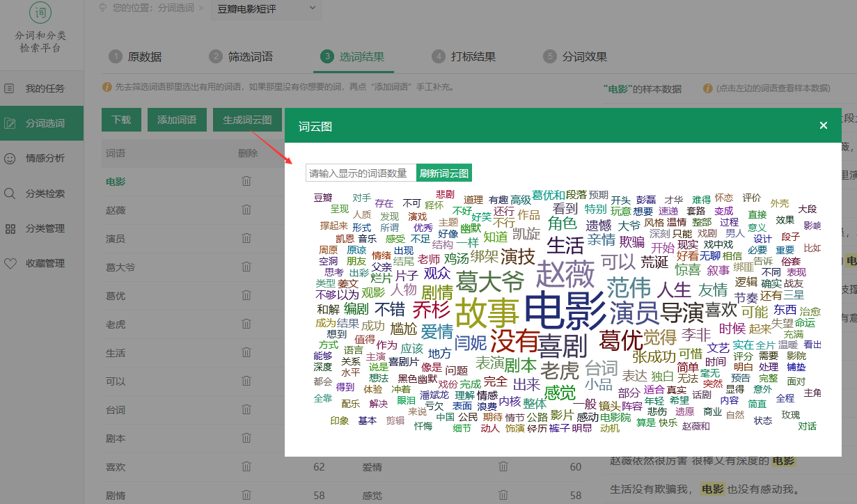Screen dimensions: 857x504
Task: Click the word 范伟 in the word cloud
Action: tap(629, 287)
